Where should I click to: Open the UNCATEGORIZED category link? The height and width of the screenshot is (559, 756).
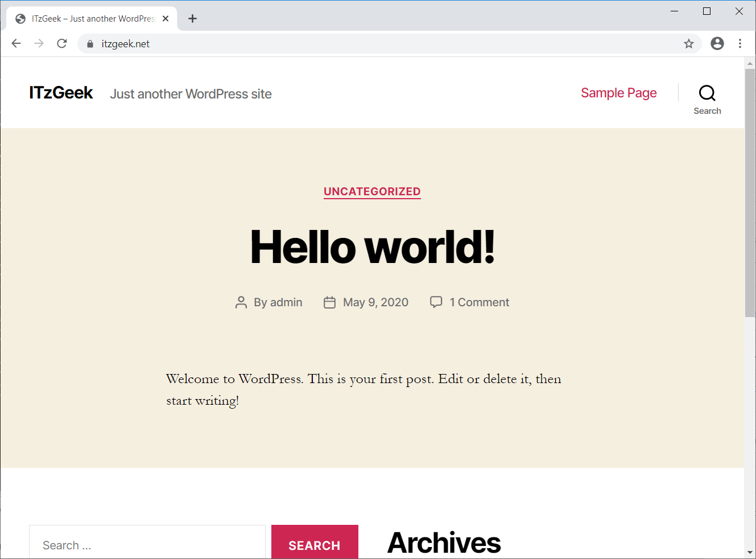[x=372, y=192]
